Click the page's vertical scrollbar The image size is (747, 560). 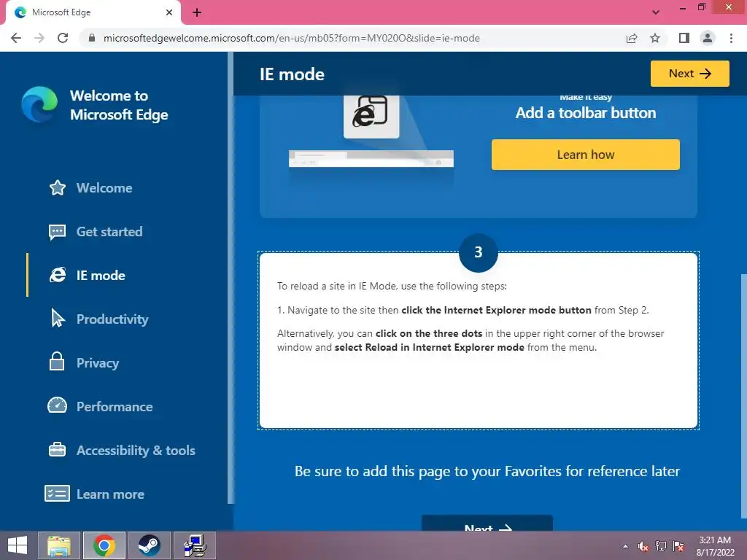coord(743,395)
